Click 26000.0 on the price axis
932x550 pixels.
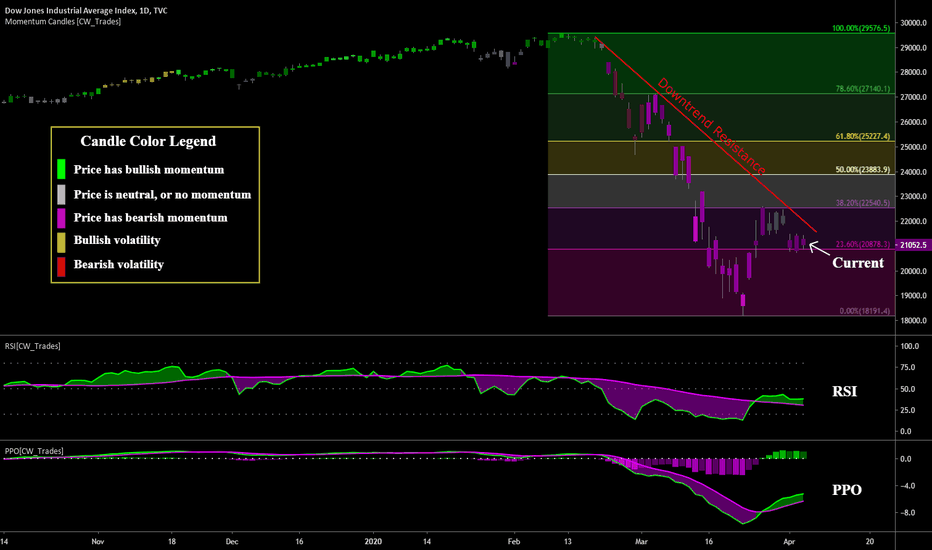click(914, 122)
